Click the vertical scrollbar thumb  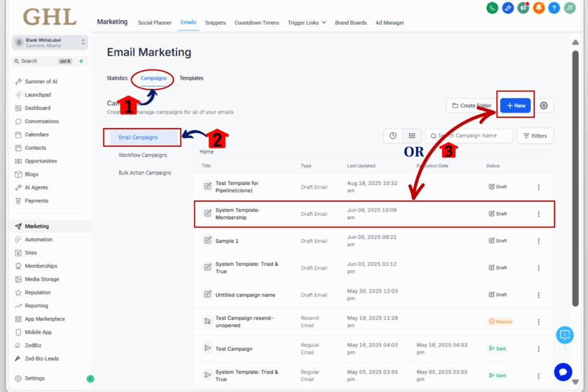coord(575,178)
